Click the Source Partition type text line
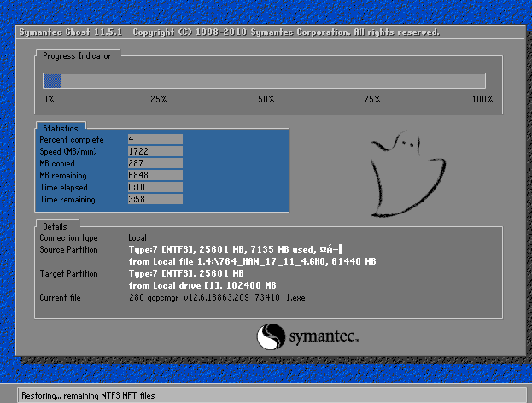 [236, 249]
